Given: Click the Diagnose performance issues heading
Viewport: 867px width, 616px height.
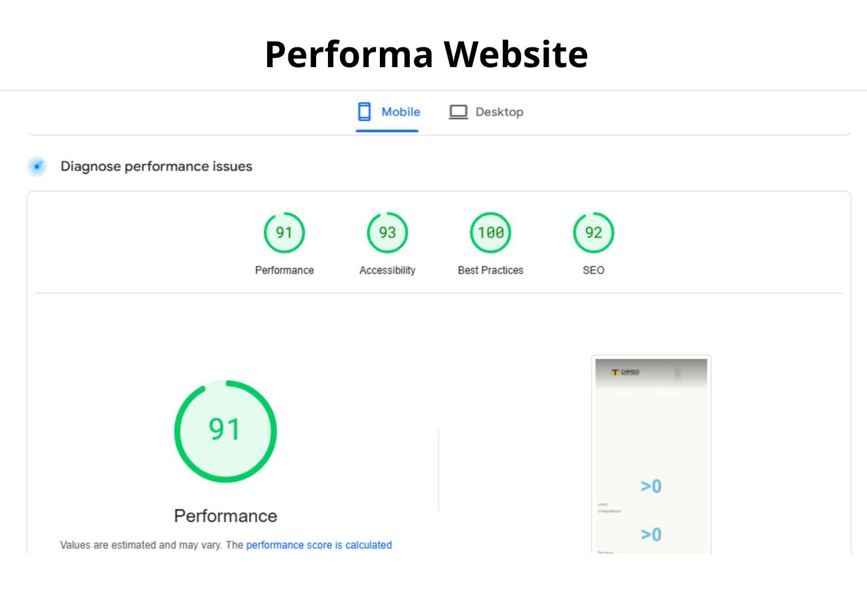Looking at the screenshot, I should click(x=156, y=166).
